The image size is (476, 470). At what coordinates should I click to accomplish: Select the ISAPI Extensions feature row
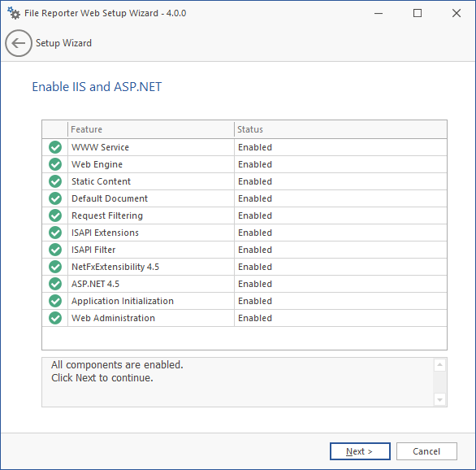point(244,233)
